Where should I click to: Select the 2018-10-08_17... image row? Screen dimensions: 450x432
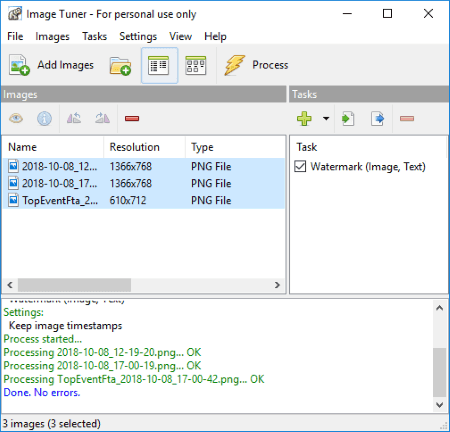point(144,183)
